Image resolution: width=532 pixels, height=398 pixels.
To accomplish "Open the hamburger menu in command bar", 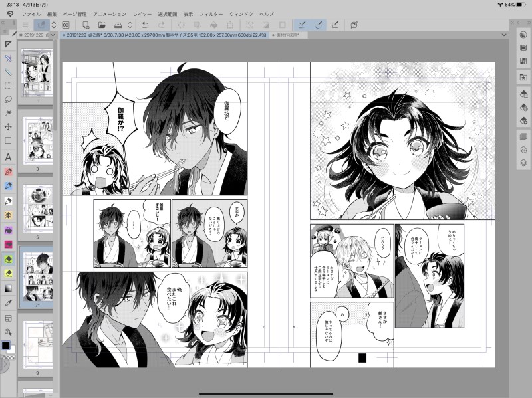I will click(25, 25).
